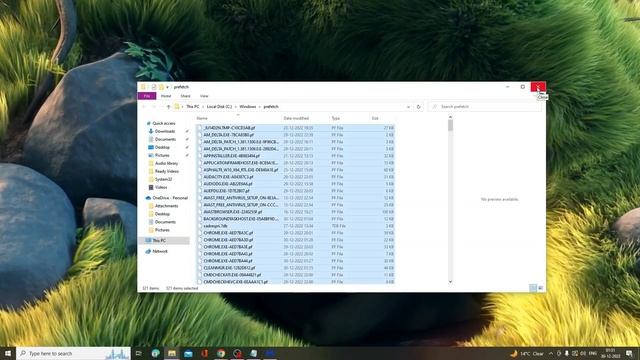
Task: Open Microsoft Edge from the taskbar
Action: (156, 353)
